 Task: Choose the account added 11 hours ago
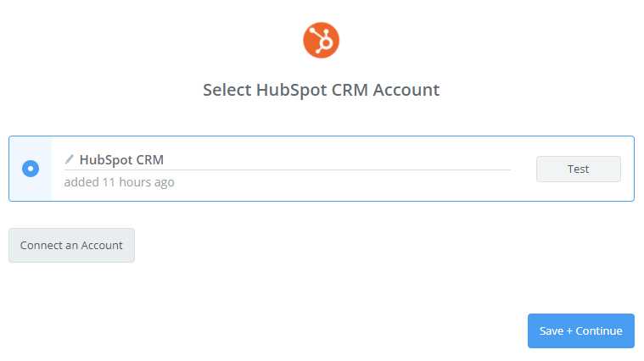click(31, 169)
